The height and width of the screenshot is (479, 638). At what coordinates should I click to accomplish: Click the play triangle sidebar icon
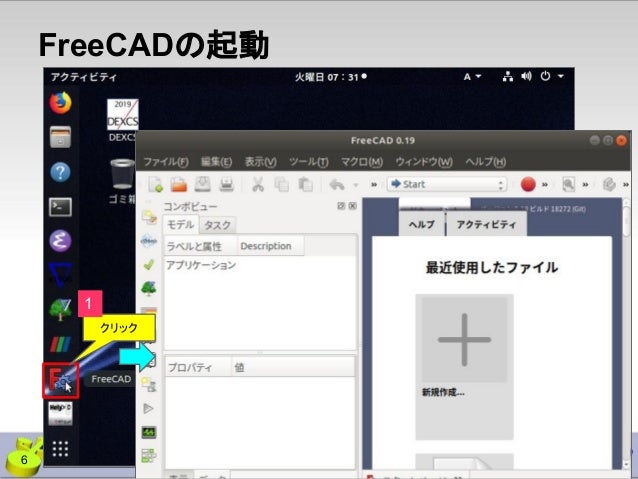click(149, 408)
